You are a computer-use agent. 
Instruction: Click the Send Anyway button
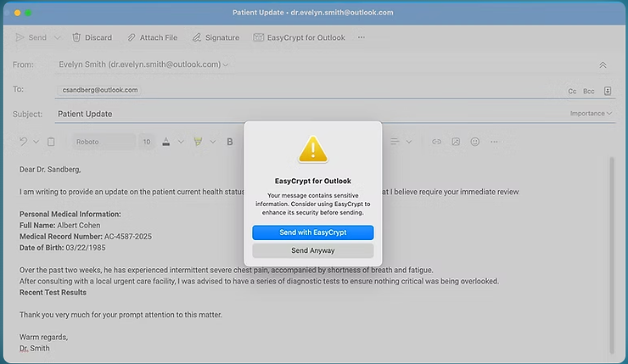(313, 250)
